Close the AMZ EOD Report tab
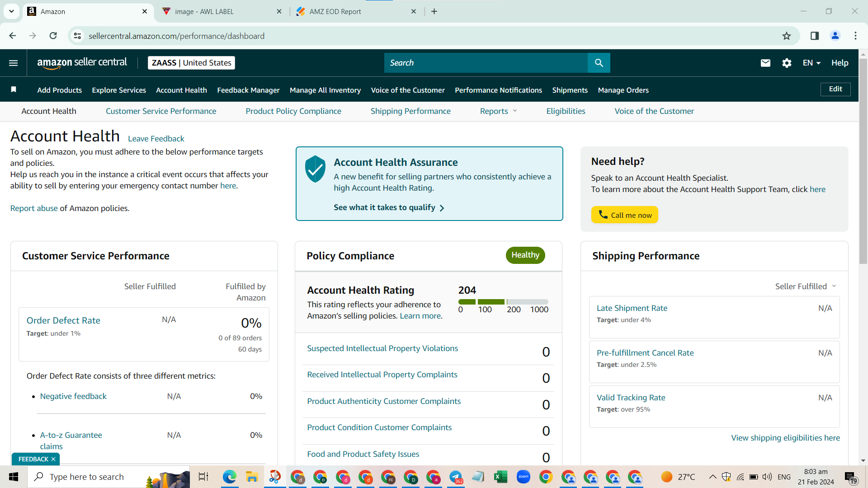The width and height of the screenshot is (868, 488). click(414, 11)
